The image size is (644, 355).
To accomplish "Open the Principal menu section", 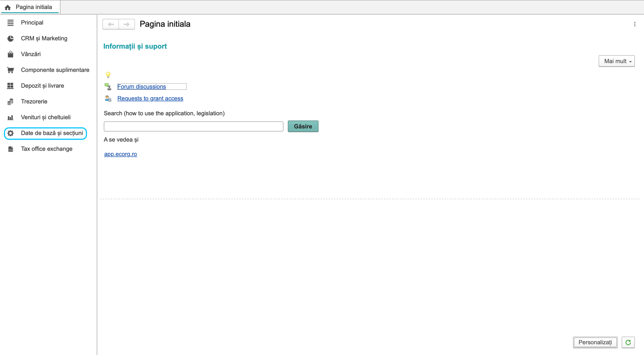I will click(x=32, y=22).
